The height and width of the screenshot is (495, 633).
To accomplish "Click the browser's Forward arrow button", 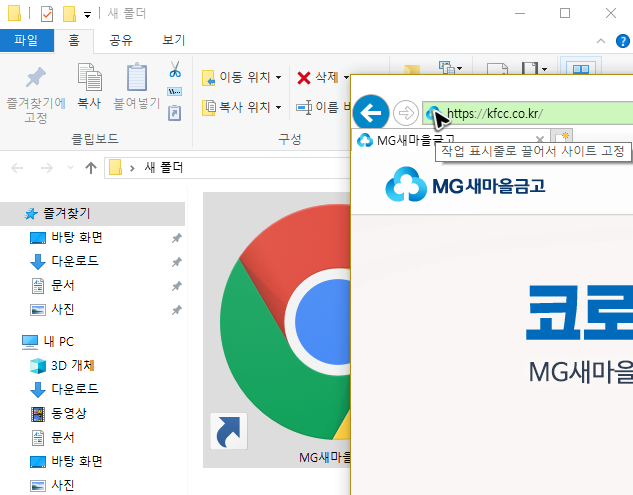I will [x=406, y=113].
